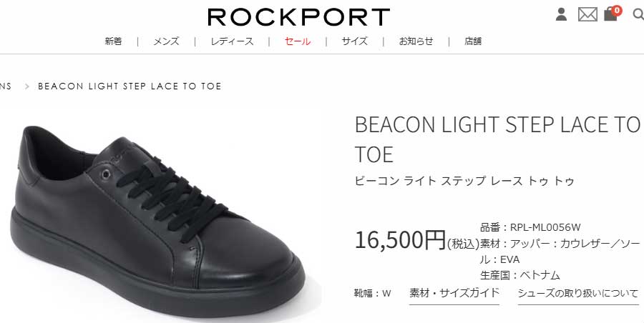Select the レディース menu item

(x=232, y=41)
